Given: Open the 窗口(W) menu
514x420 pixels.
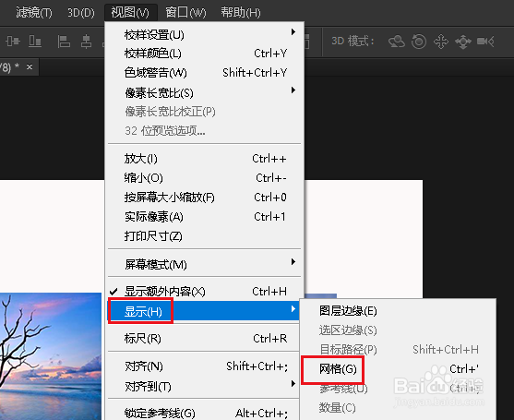Looking at the screenshot, I should click(x=185, y=12).
